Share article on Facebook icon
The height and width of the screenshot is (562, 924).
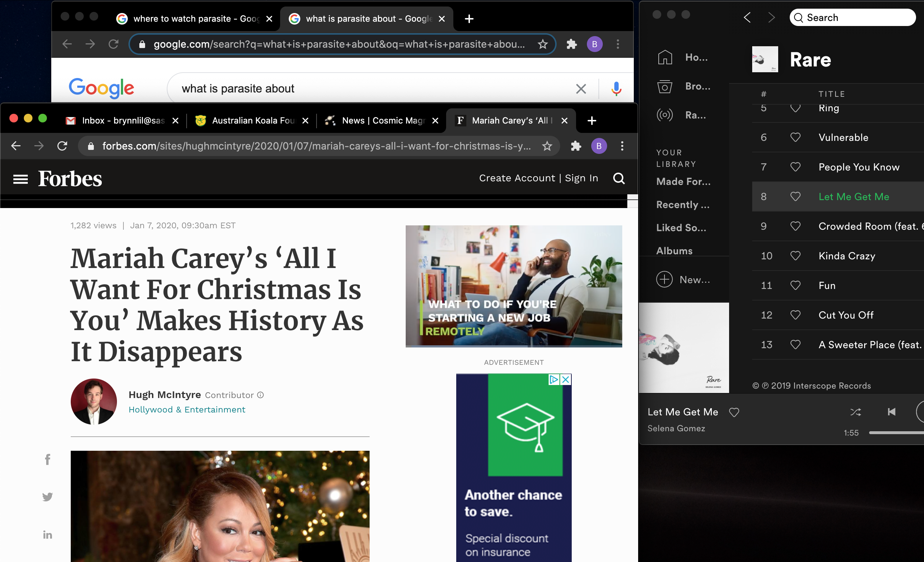click(48, 459)
